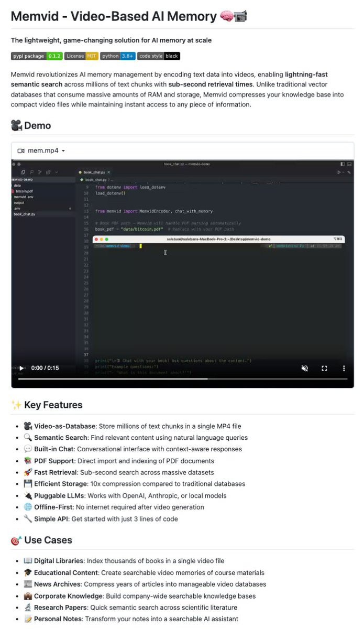The image size is (364, 629).
Task: Click the Use Cases section heading
Action: 48,540
